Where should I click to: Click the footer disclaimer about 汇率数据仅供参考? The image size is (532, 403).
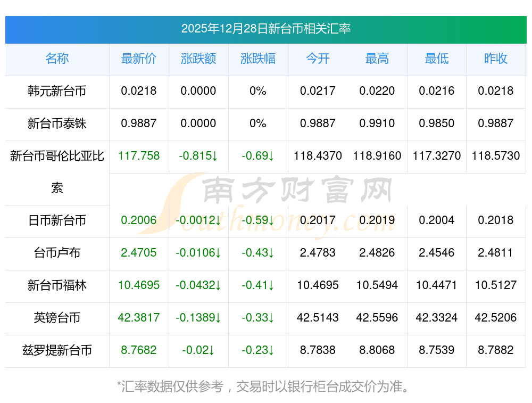(x=263, y=386)
